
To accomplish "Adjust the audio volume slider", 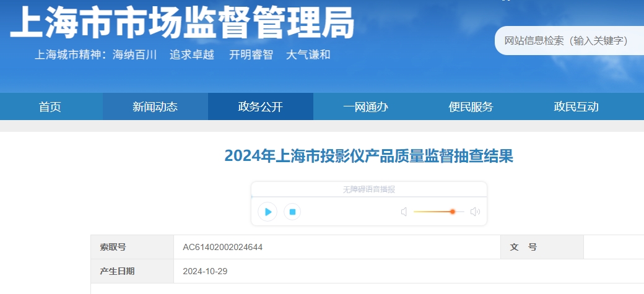I will click(438, 212).
